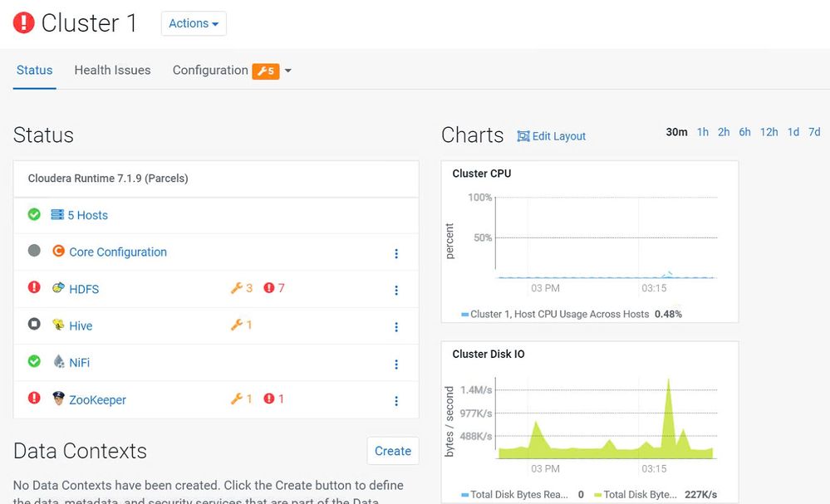Click the red bad health icon for ZooKeeper
Viewport: 830px width, 504px height.
click(x=34, y=398)
